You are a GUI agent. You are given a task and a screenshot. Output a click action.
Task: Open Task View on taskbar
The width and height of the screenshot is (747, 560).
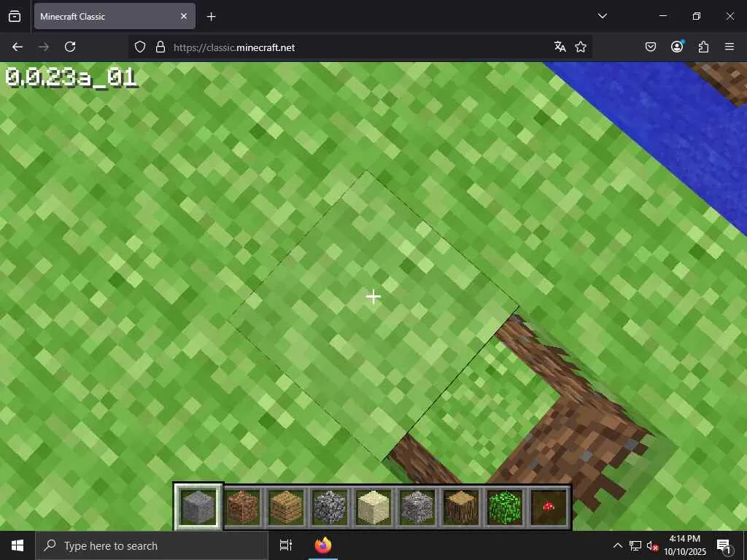pos(286,545)
